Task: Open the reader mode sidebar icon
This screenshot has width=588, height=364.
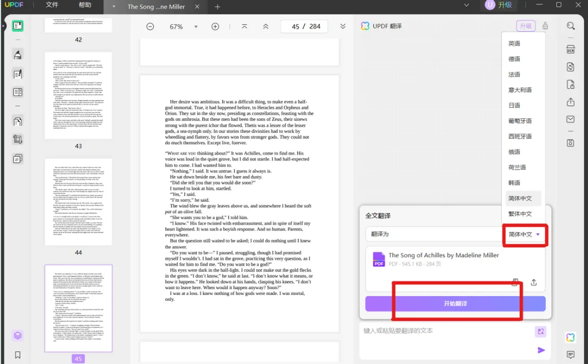Action: coord(18,26)
